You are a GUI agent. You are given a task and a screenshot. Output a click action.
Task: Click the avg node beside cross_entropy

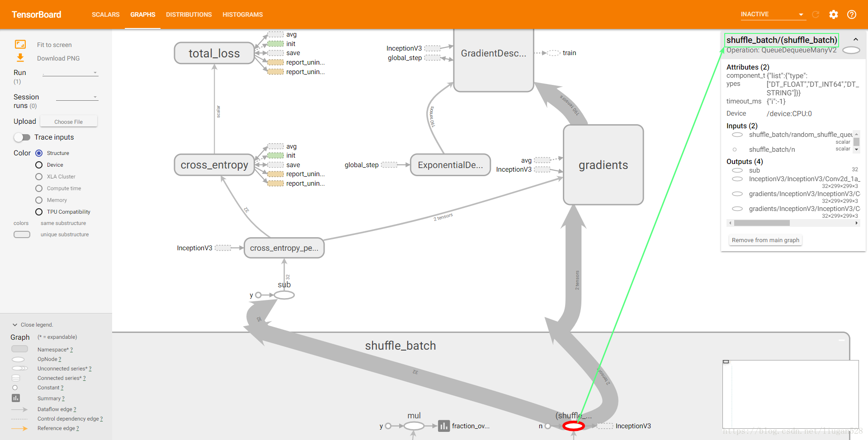click(276, 146)
